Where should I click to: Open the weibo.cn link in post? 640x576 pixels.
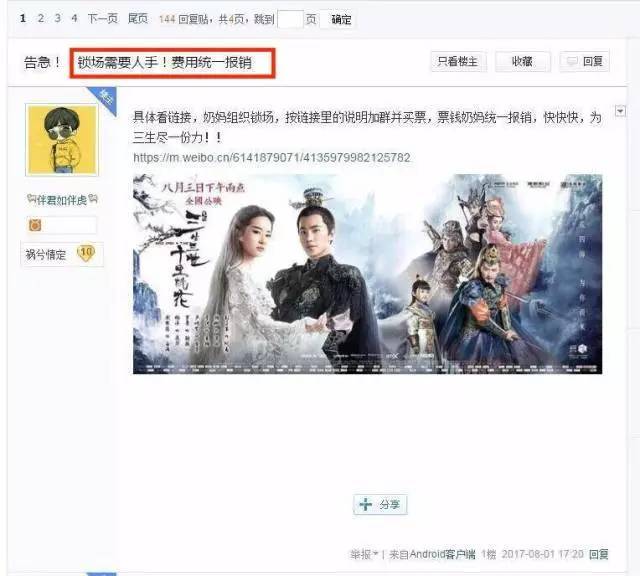point(272,158)
